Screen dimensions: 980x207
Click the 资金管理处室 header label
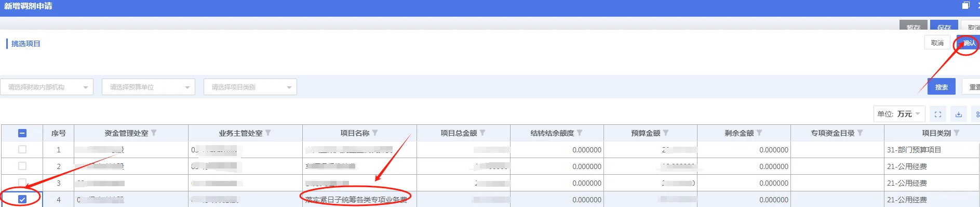coord(126,133)
